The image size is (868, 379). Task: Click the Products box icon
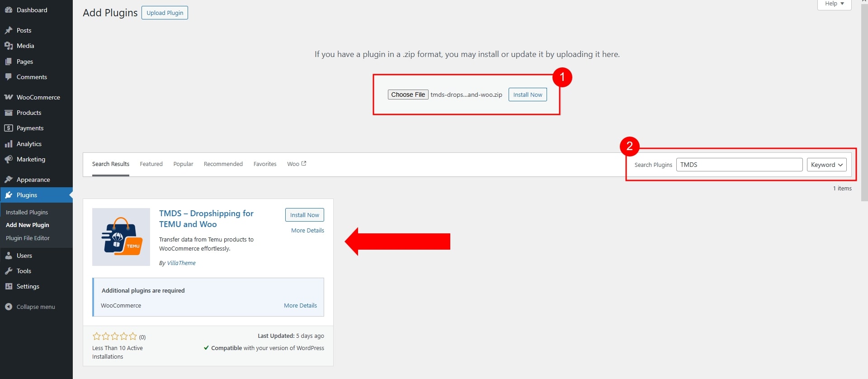(9, 113)
